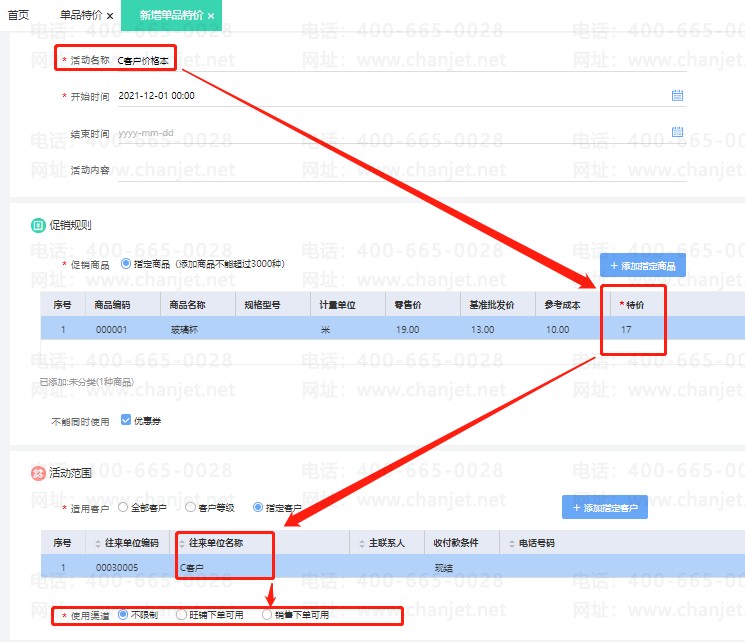The height and width of the screenshot is (642, 745).
Task: Click the 现结 payment terms cell
Action: point(443,567)
